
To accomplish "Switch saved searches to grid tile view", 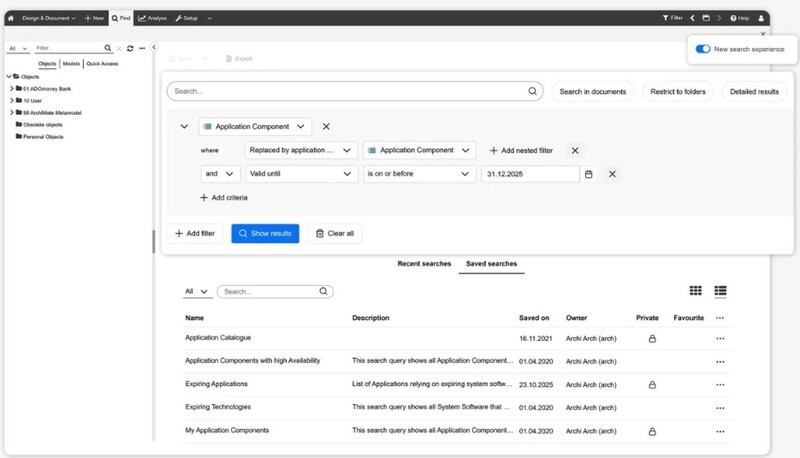I will (696, 291).
